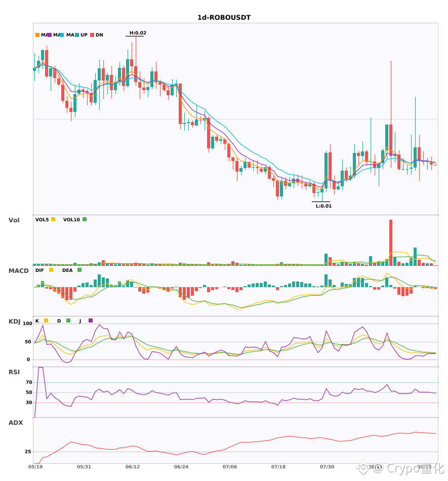Click the tallest red volume bar
This screenshot has width=448, height=481.
[391, 243]
